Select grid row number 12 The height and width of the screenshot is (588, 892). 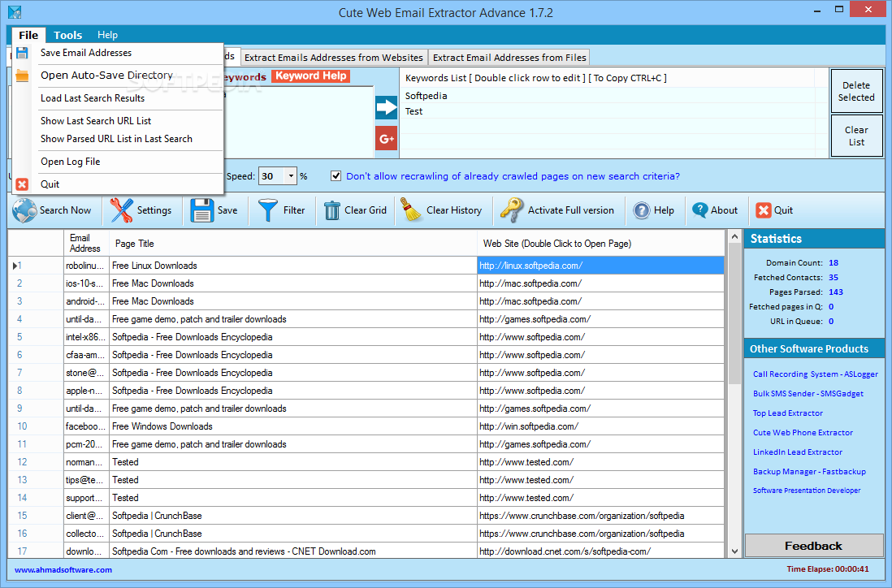pos(35,462)
